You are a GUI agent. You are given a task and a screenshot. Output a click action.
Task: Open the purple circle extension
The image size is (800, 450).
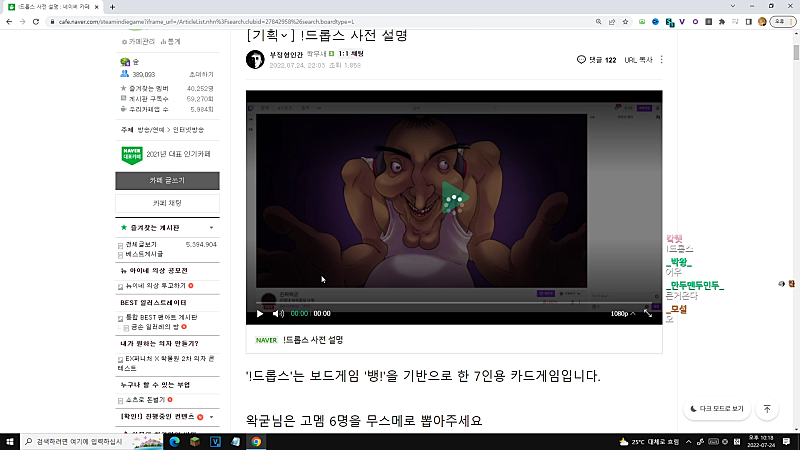(x=695, y=21)
